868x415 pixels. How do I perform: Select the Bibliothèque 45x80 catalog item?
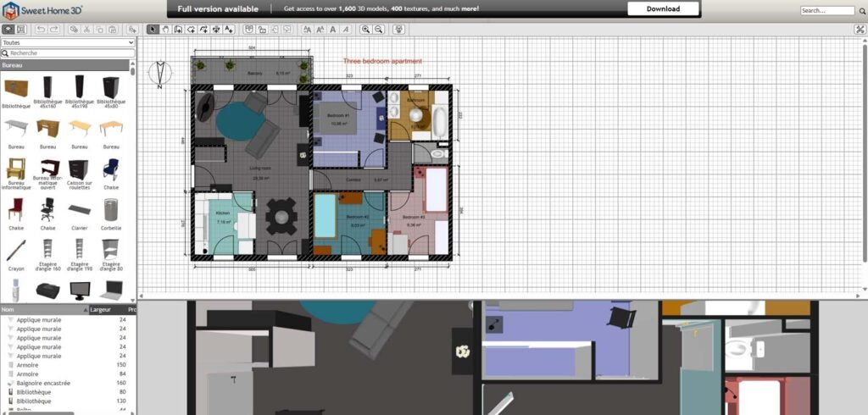(111, 91)
